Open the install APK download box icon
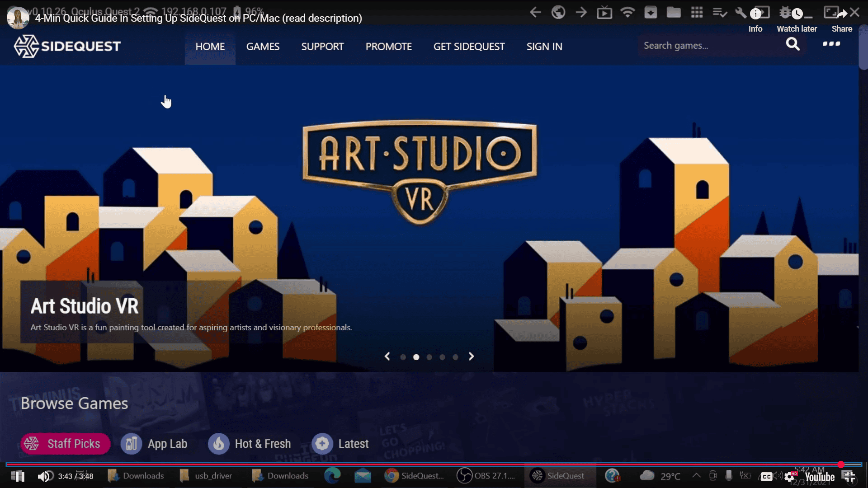Image resolution: width=868 pixels, height=488 pixels. [x=651, y=12]
